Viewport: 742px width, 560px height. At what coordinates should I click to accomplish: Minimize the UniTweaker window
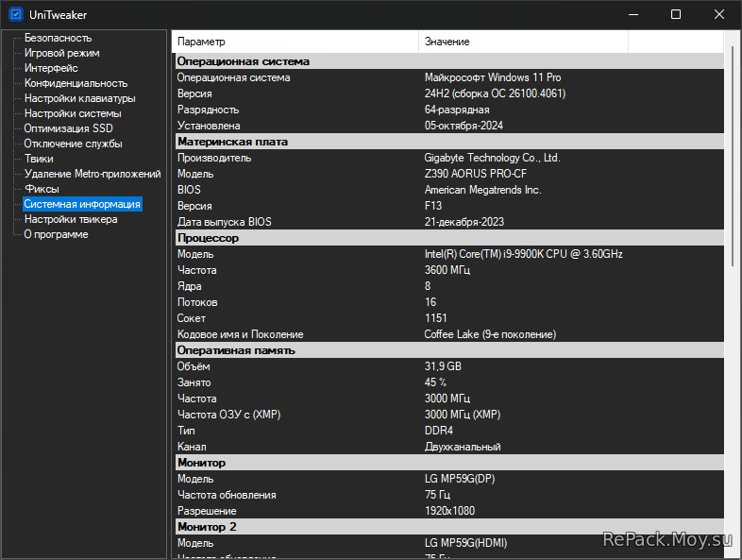pos(633,15)
